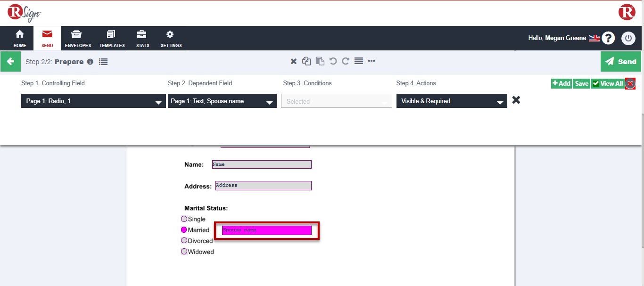Image resolution: width=644 pixels, height=286 pixels.
Task: Switch to the Templates section
Action: 112,38
